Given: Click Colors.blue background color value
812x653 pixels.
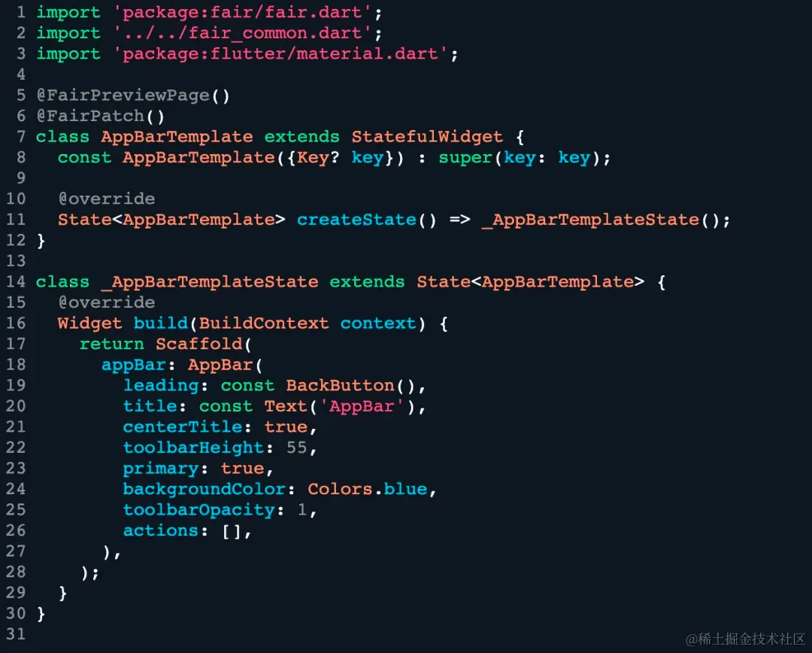Looking at the screenshot, I should coord(368,489).
